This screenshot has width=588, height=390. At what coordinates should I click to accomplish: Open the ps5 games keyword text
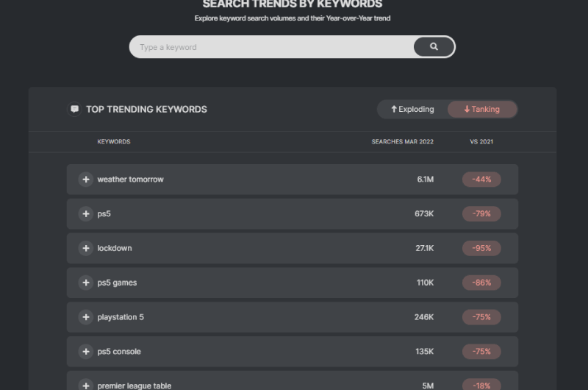117,283
